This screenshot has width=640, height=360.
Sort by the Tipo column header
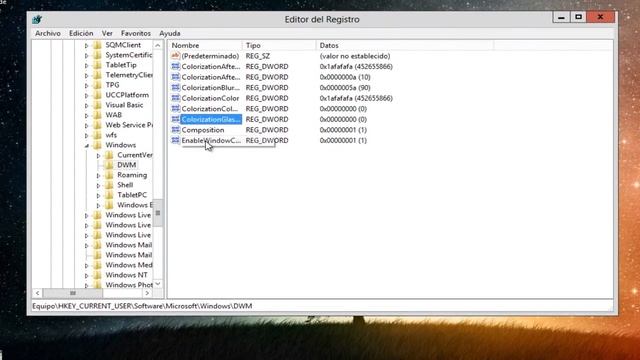[279, 45]
